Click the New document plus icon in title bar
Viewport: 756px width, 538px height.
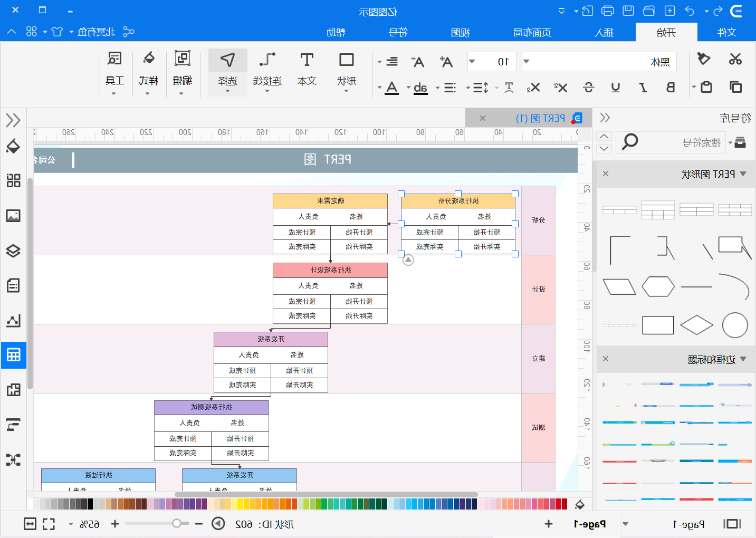point(669,11)
